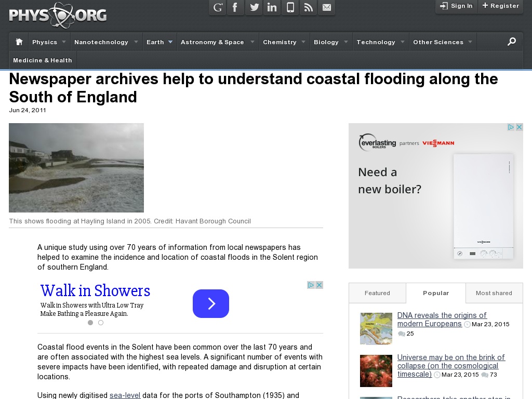Switch to the Featured tab
The image size is (532, 399).
click(x=377, y=292)
